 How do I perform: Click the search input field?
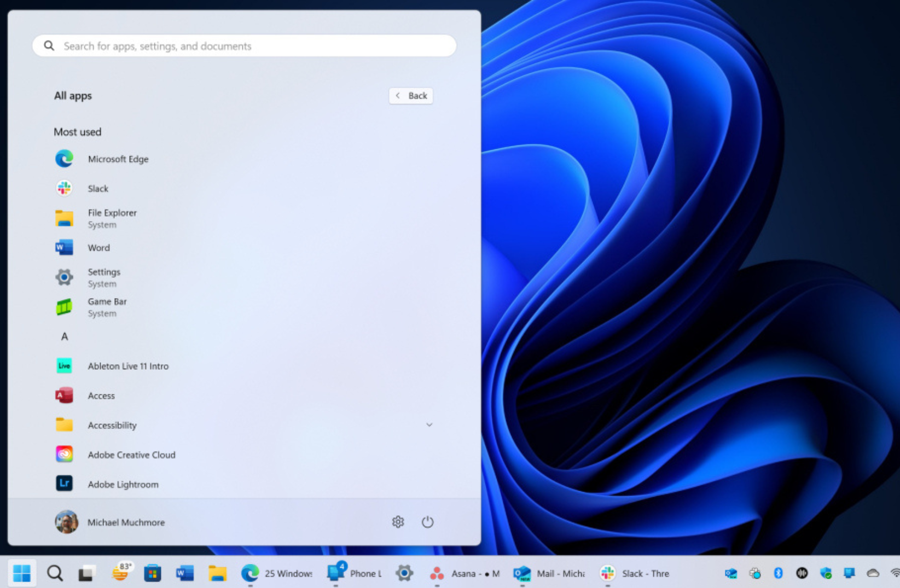pos(243,46)
